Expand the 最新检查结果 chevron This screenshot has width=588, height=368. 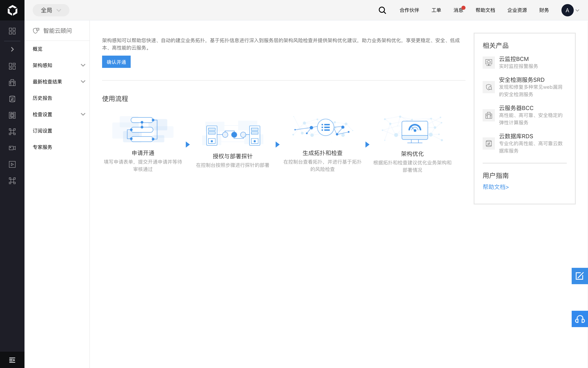(x=83, y=82)
